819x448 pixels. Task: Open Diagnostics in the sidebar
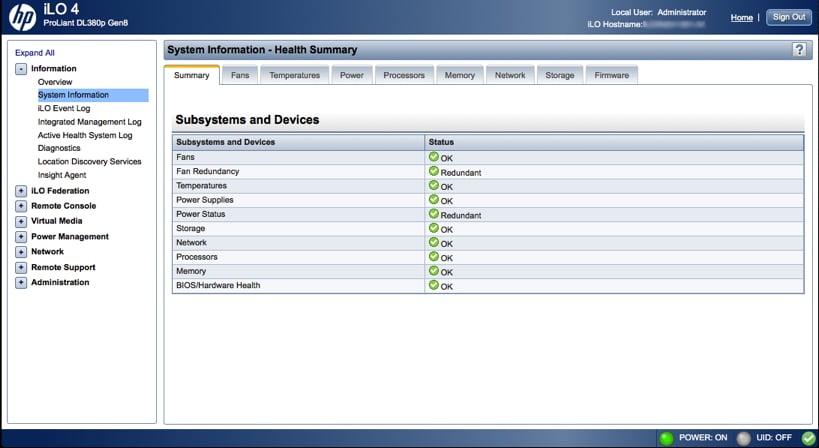point(59,148)
